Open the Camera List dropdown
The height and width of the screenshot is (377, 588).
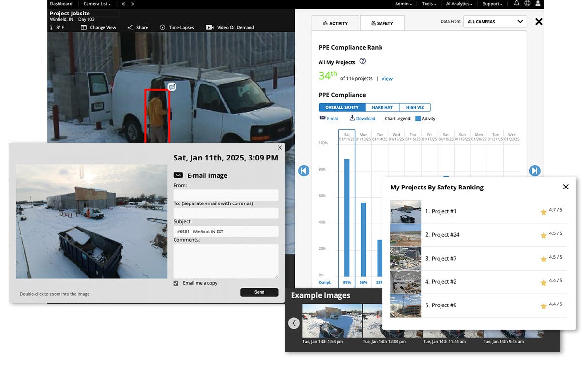point(97,4)
